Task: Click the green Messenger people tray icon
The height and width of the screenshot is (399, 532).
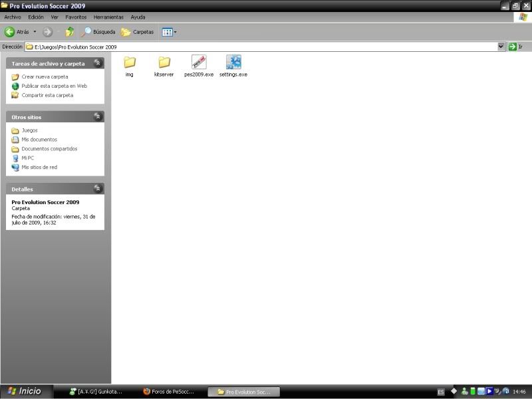Action: 464,392
